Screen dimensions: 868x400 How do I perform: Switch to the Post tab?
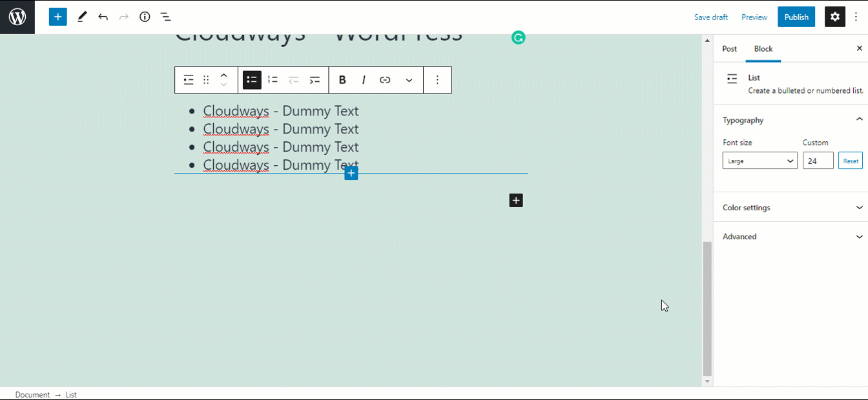point(730,49)
